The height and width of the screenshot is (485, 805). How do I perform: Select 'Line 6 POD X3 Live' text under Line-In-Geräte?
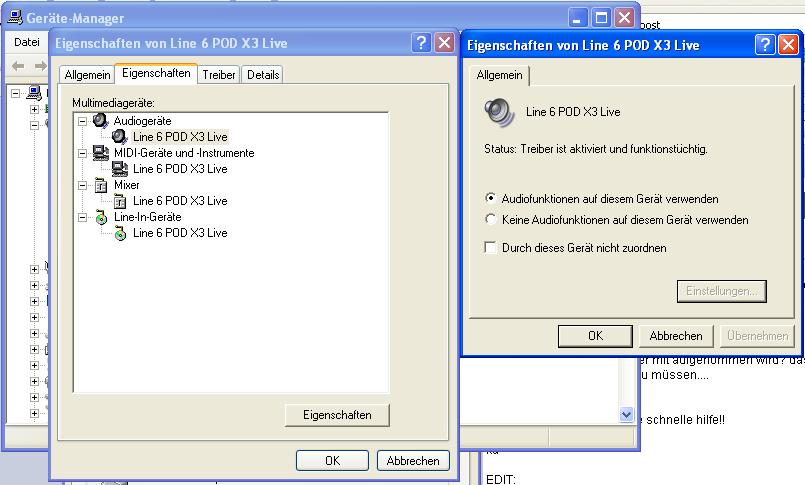tap(180, 233)
